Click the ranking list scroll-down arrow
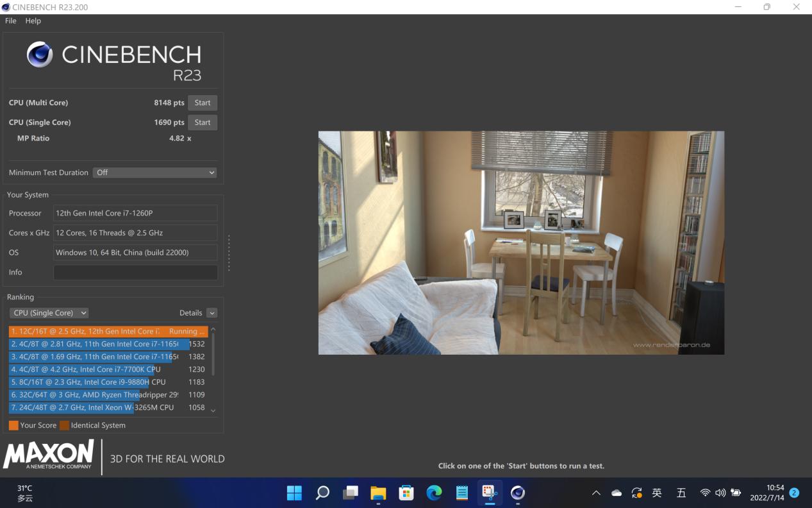 (x=213, y=411)
